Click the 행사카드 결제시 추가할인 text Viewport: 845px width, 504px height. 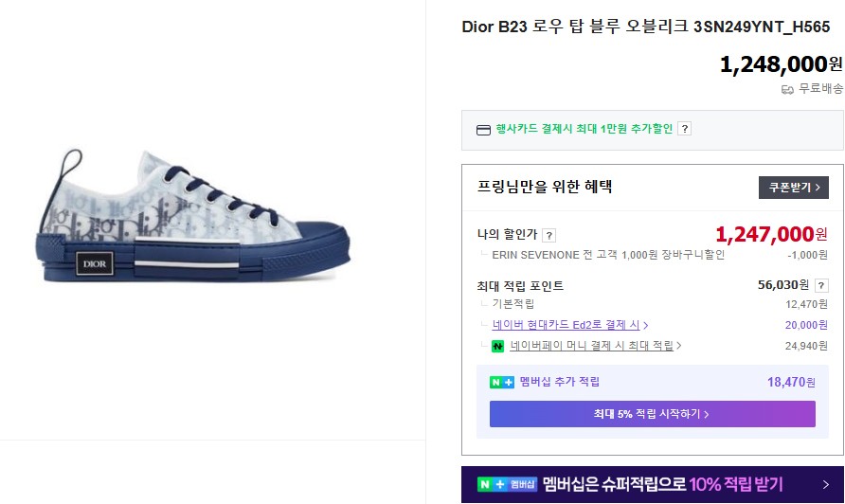[x=584, y=129]
